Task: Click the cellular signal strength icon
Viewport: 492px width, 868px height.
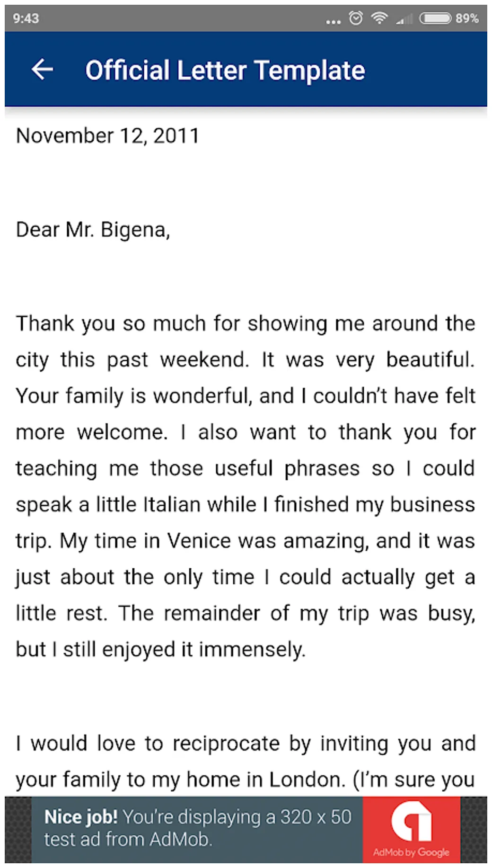Action: [x=405, y=19]
